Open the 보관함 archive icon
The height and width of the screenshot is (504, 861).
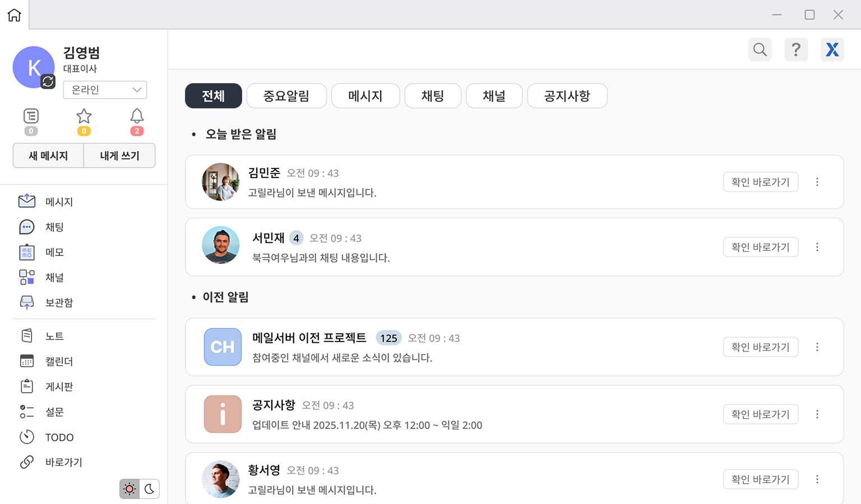pos(27,302)
